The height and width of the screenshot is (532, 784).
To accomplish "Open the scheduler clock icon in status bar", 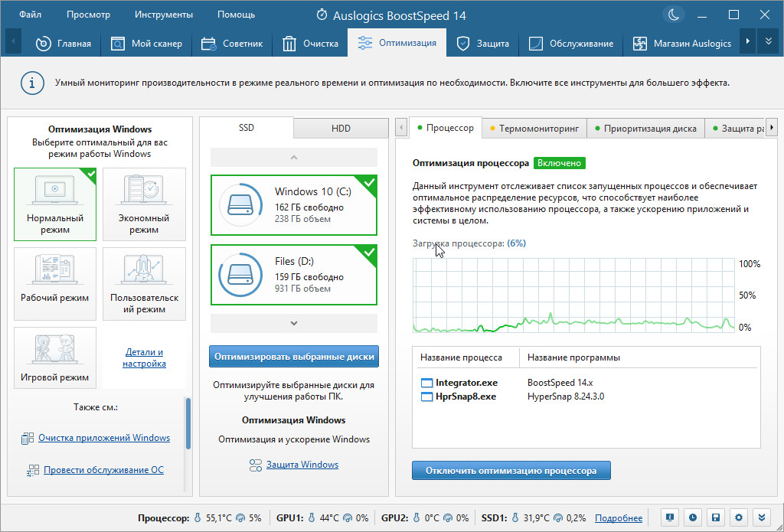I will [692, 517].
